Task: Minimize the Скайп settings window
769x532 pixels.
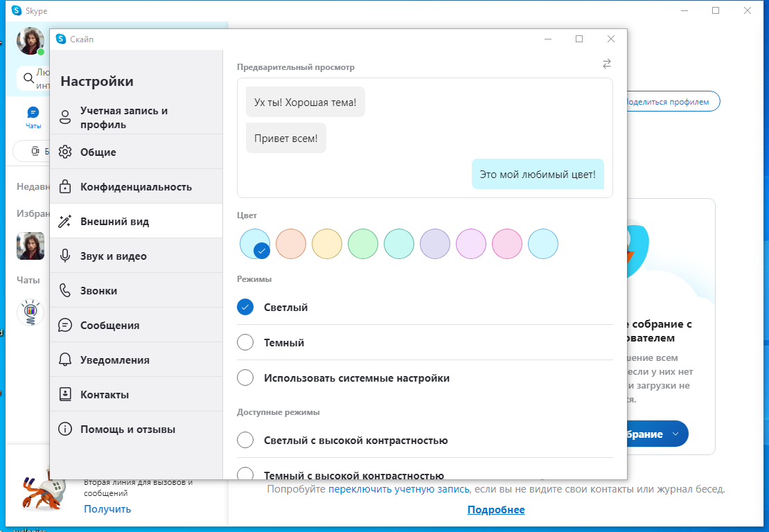Action: click(548, 39)
